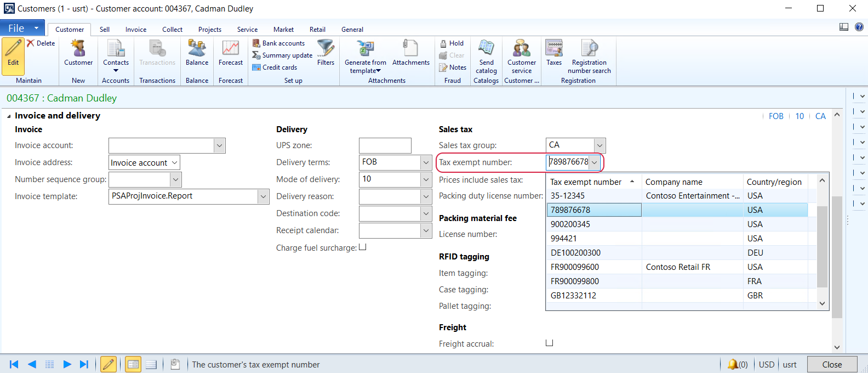The width and height of the screenshot is (868, 373).
Task: Enable Charge fuel surcharge checkbox
Action: [x=363, y=247]
